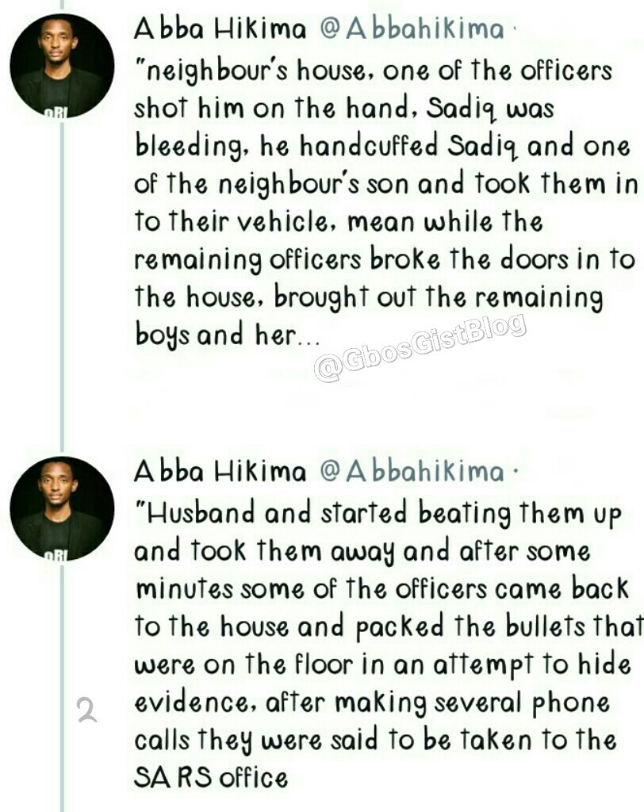Viewport: 644px width, 812px height.
Task: Click the dot separator after the second handle
Action: 512,473
